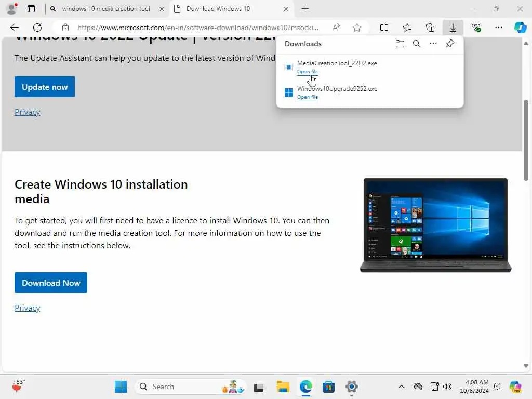This screenshot has width=532, height=399.
Task: Click the Downloads panel title
Action: 303,44
